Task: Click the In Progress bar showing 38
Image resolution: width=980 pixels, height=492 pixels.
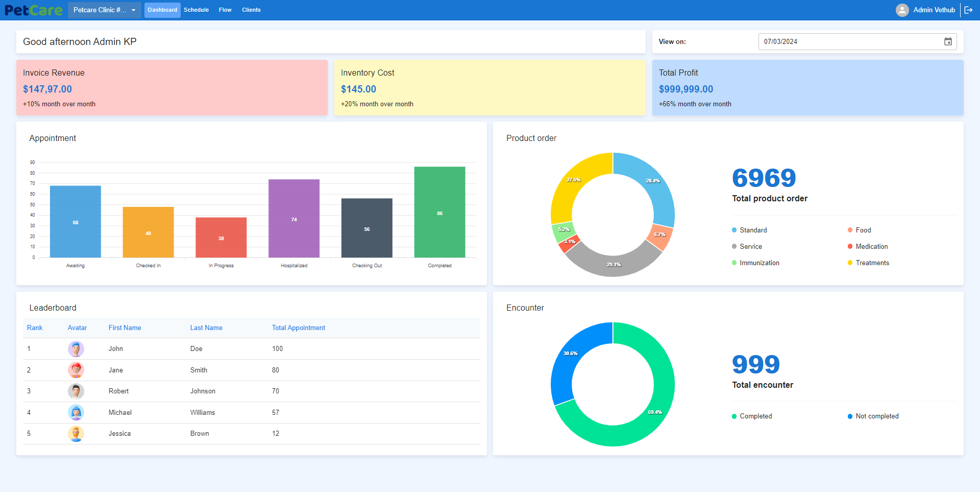Action: coord(221,238)
